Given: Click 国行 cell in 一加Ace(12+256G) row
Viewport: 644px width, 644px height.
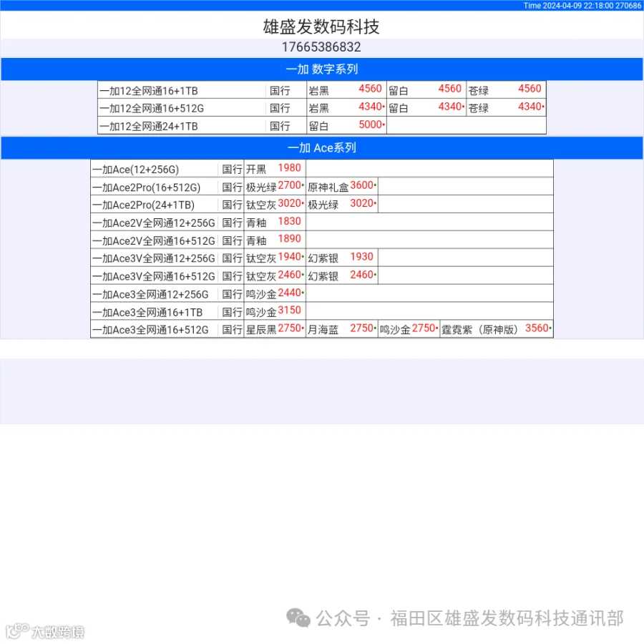Looking at the screenshot, I should pyautogui.click(x=232, y=170).
